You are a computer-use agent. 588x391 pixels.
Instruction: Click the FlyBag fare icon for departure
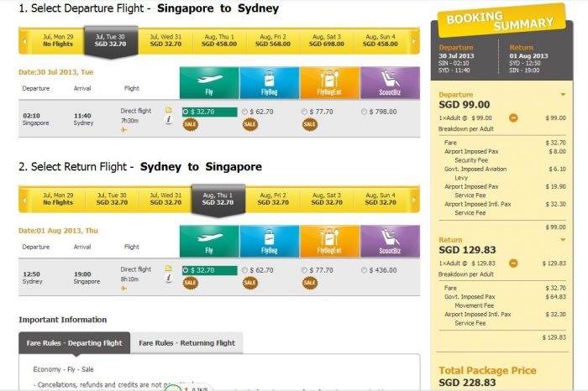269,83
